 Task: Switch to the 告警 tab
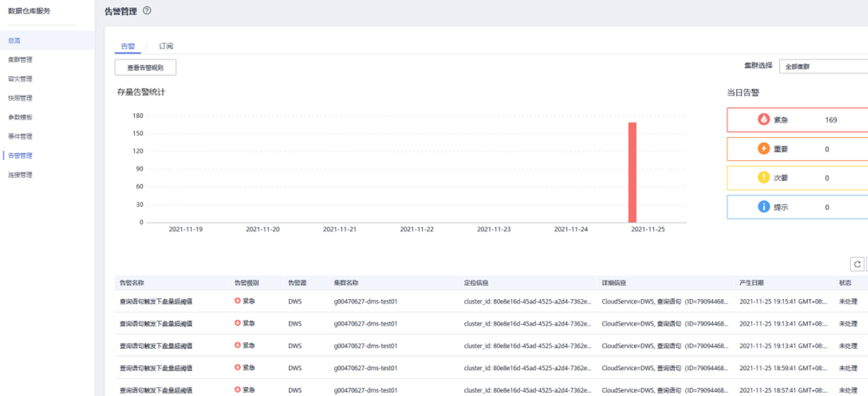coord(128,46)
